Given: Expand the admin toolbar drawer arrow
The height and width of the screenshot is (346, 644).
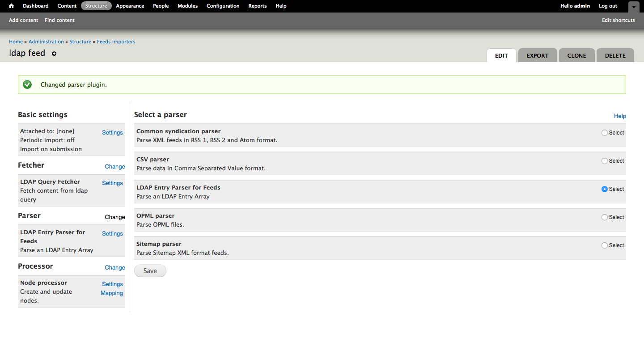Looking at the screenshot, I should 634,7.
